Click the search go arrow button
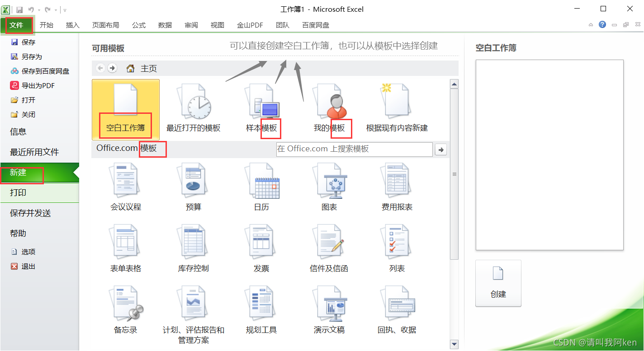Viewport: 644px width, 351px height. coord(440,150)
